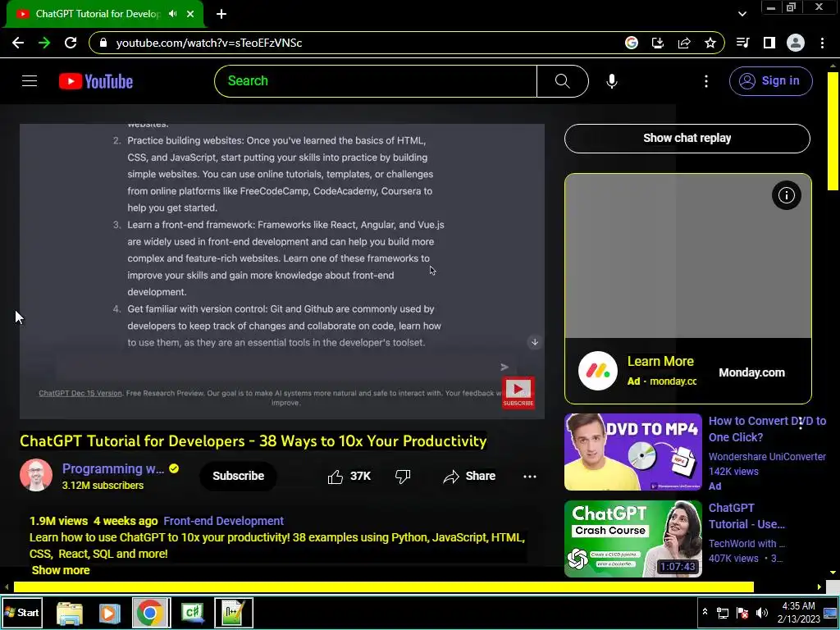The width and height of the screenshot is (840, 630).
Task: Go back with the browser back arrow
Action: (x=18, y=43)
